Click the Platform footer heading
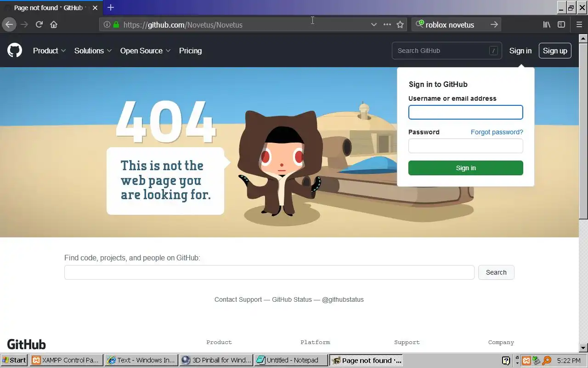The image size is (588, 368). 315,342
